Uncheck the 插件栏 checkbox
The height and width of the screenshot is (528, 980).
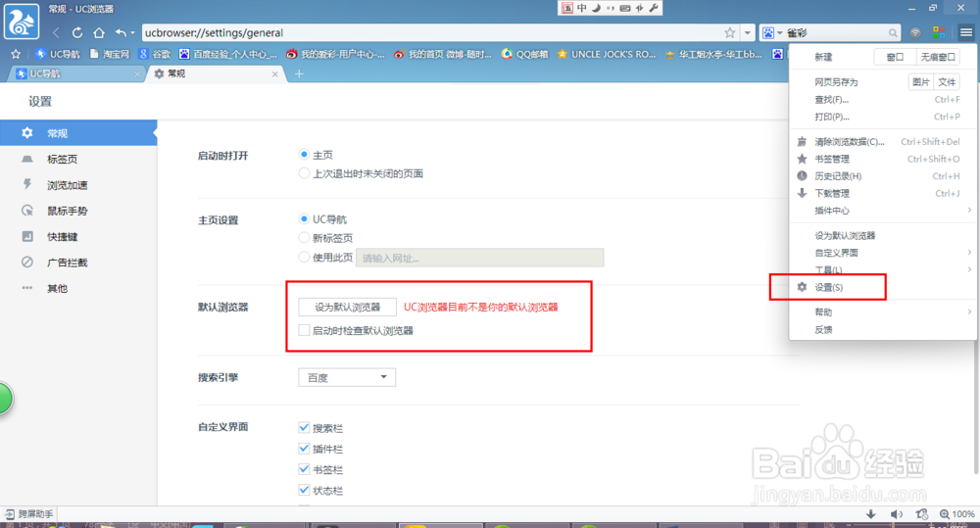(x=304, y=449)
